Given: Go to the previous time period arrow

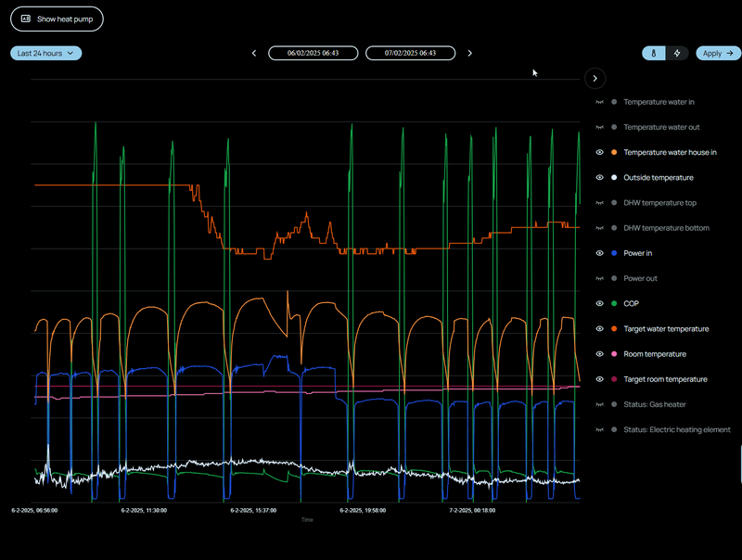Looking at the screenshot, I should pyautogui.click(x=254, y=53).
